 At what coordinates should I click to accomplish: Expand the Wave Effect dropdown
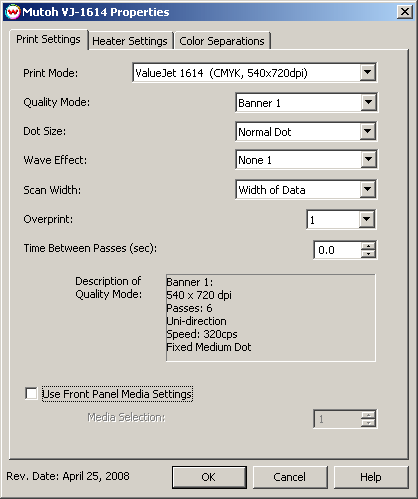click(x=368, y=159)
